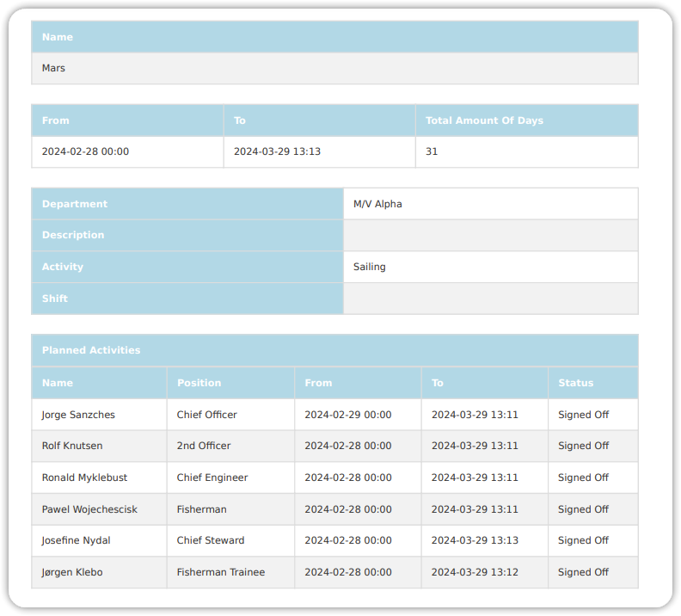This screenshot has width=681, height=616.
Task: Click the Position column header
Action: 199,383
